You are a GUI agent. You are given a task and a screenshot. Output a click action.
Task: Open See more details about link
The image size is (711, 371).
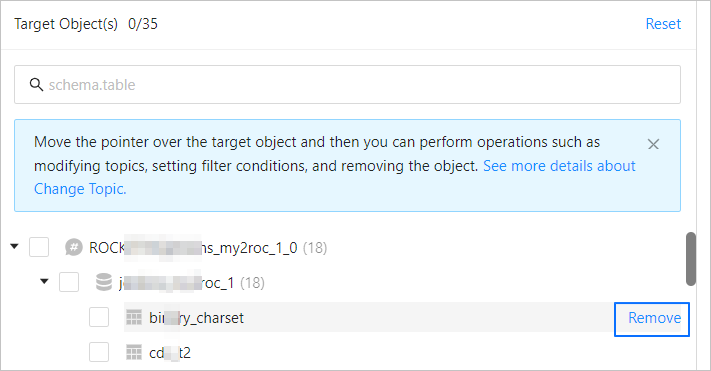point(559,166)
